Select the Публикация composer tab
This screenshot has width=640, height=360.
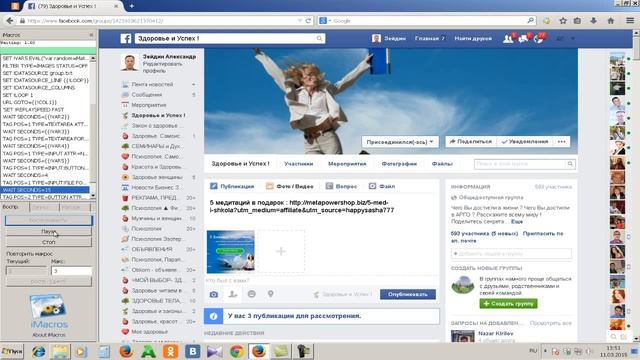[x=232, y=186]
